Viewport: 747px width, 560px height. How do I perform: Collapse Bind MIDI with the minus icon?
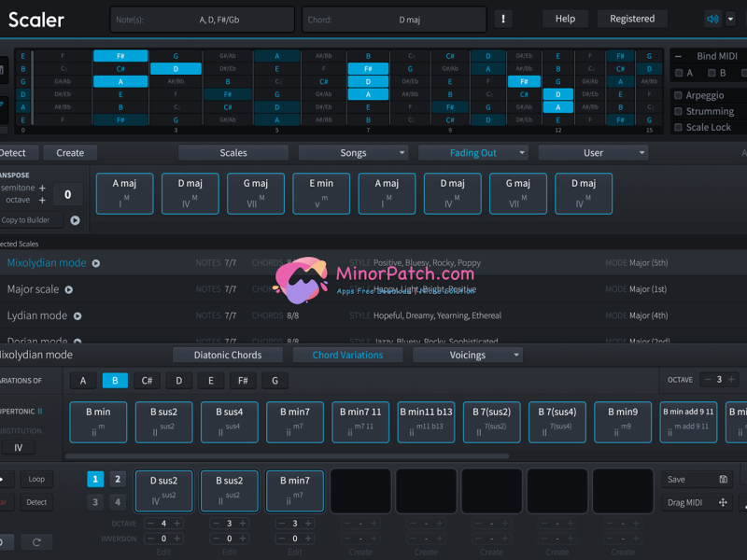pyautogui.click(x=678, y=56)
